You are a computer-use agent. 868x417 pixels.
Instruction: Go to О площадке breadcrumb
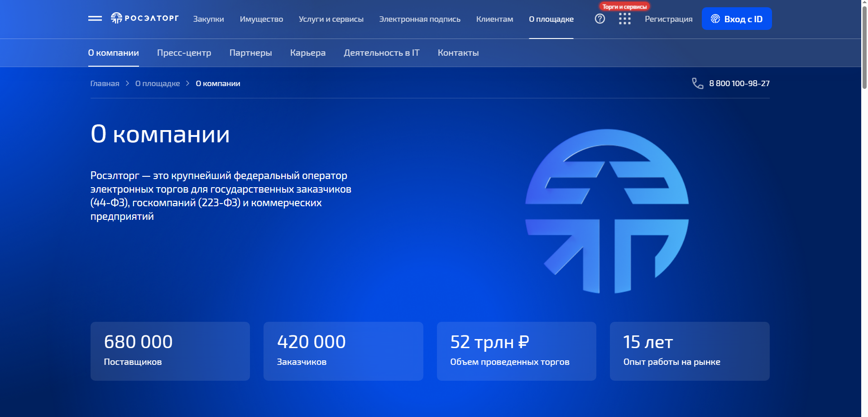pos(158,83)
